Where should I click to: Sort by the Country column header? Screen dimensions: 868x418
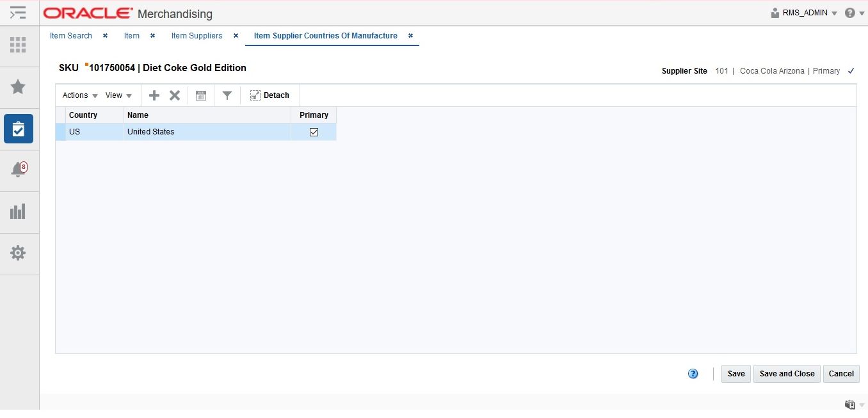[x=95, y=115]
